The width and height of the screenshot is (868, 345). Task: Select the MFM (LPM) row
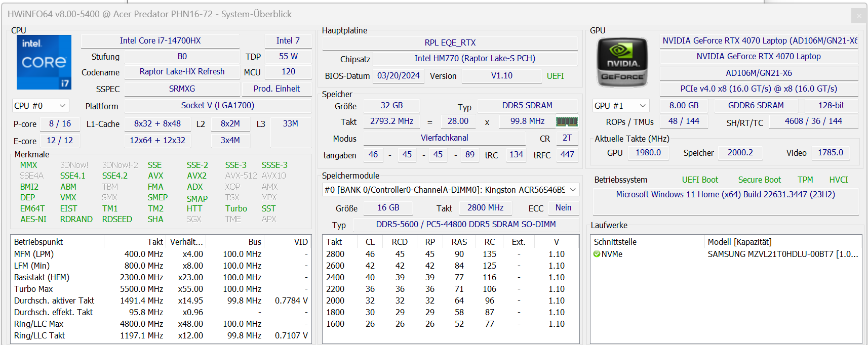tap(161, 254)
